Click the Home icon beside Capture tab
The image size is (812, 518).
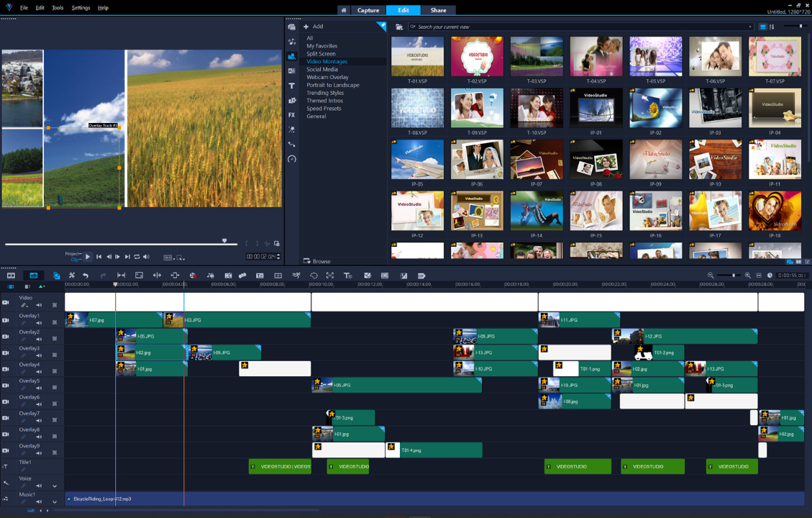(343, 10)
